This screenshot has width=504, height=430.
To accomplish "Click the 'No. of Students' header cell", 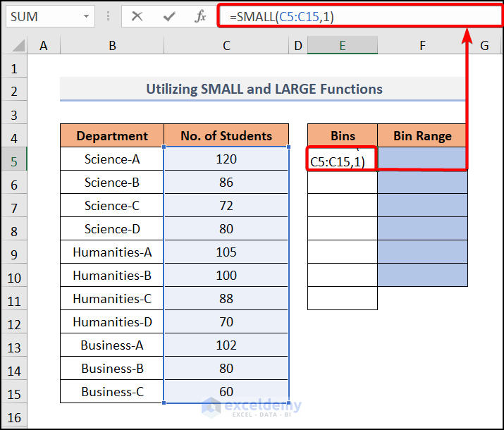I will pyautogui.click(x=226, y=135).
